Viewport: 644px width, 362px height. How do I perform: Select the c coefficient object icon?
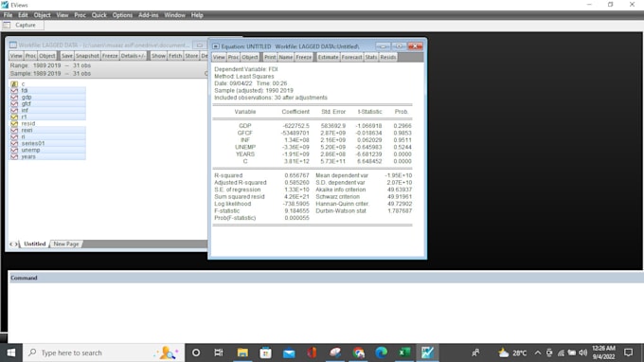[14, 83]
